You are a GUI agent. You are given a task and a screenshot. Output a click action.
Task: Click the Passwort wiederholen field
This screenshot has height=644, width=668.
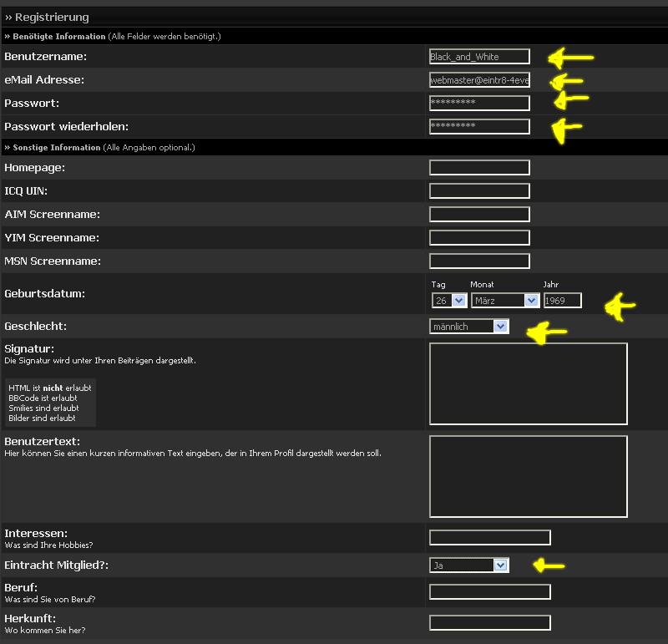coord(479,127)
